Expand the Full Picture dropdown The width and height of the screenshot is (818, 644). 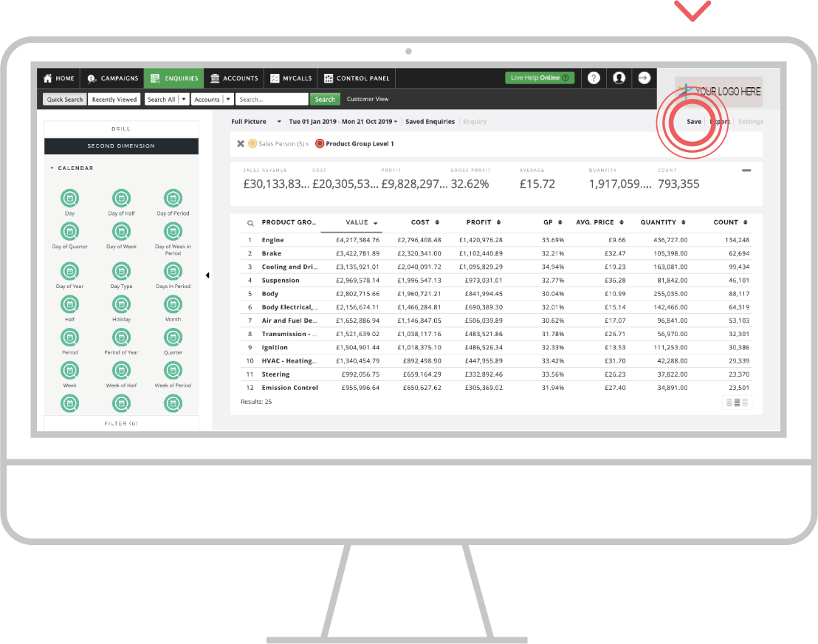pyautogui.click(x=279, y=122)
